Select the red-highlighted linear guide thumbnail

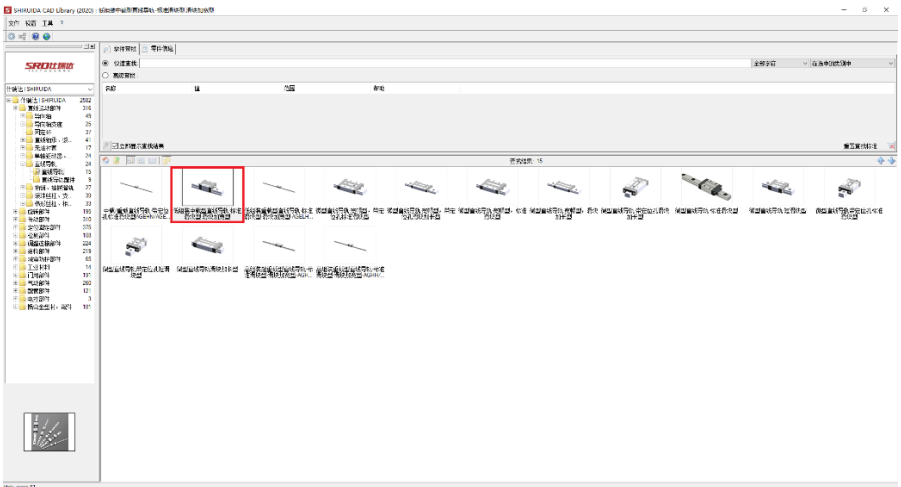tap(207, 195)
